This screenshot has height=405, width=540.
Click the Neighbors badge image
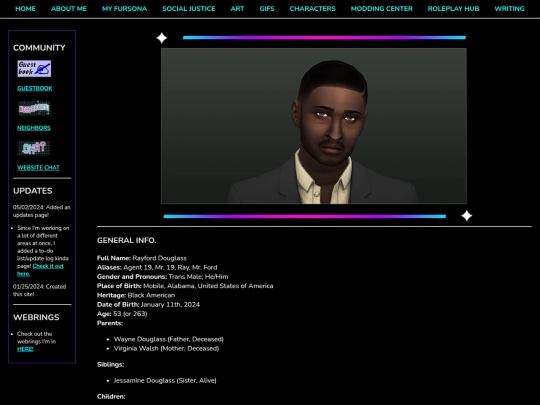click(34, 109)
